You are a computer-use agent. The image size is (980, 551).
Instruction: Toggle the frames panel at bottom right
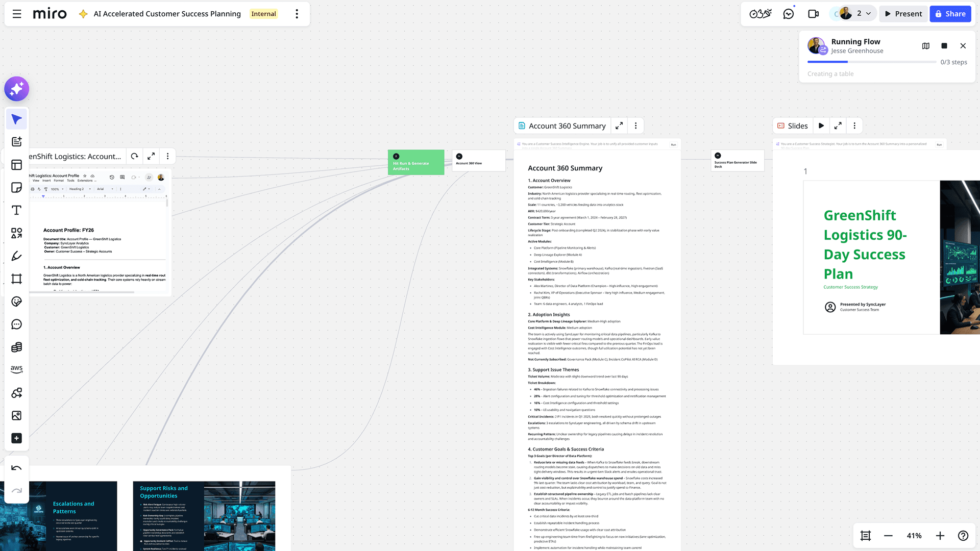click(866, 536)
